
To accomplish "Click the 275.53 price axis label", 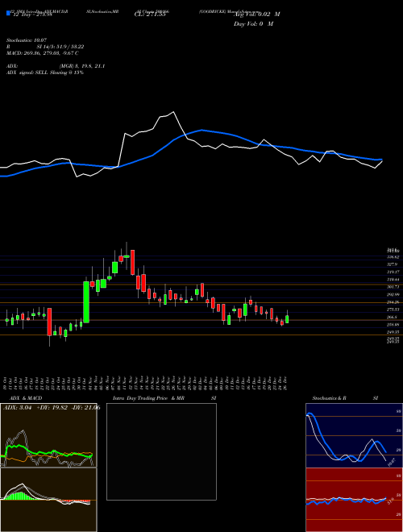I will 393,310.
